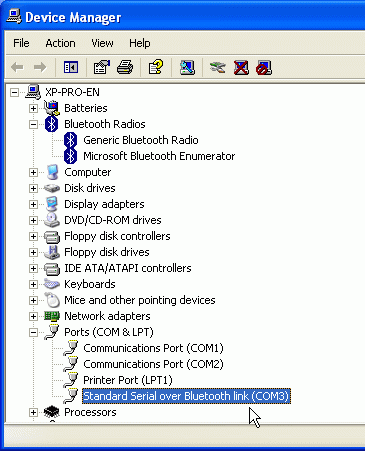Collapse the Ports (COM & LPT) node
365x451 pixels.
pyautogui.click(x=33, y=332)
